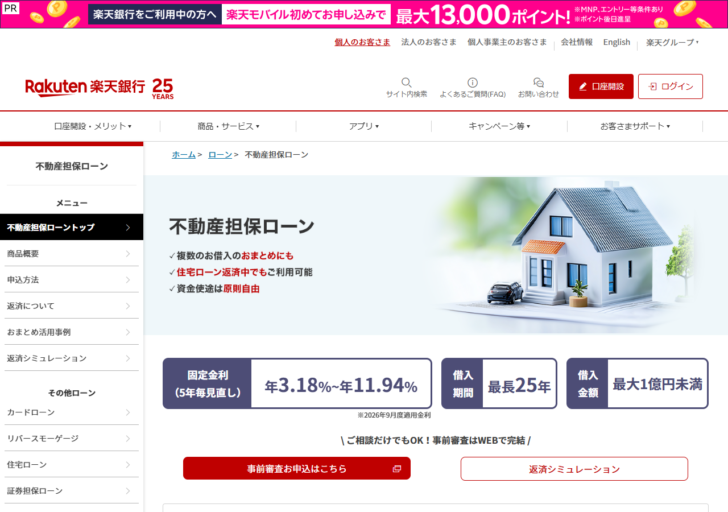Expand the キャンペーン等 menu
The width and height of the screenshot is (728, 512).
(499, 126)
